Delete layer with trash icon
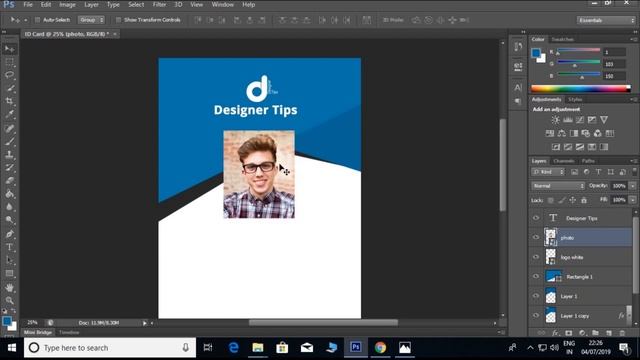The image size is (640, 360). [x=622, y=333]
